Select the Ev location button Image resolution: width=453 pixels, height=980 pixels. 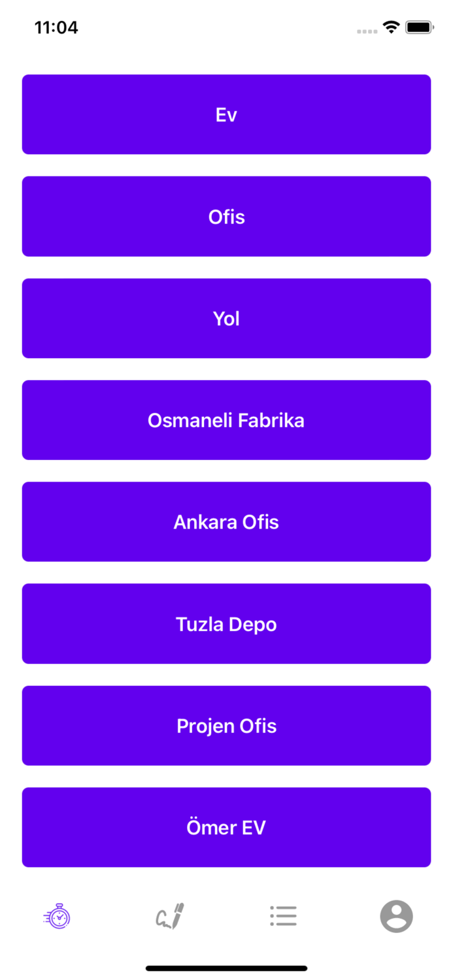226,114
